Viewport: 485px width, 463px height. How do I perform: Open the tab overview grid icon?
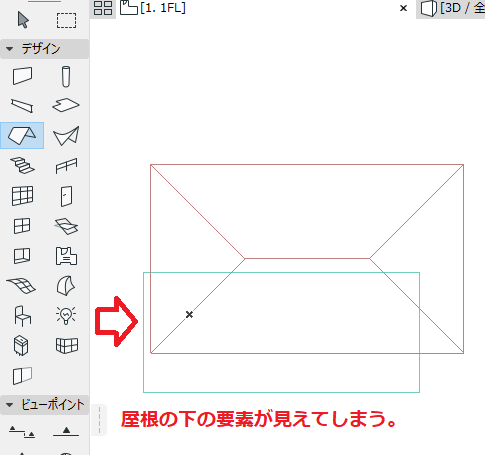103,8
